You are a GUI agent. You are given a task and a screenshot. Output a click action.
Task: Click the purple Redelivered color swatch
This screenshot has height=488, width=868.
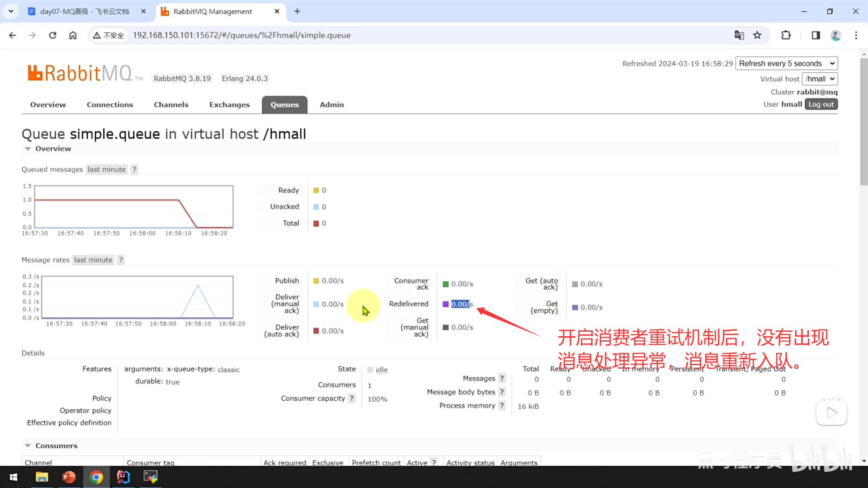pyautogui.click(x=445, y=304)
